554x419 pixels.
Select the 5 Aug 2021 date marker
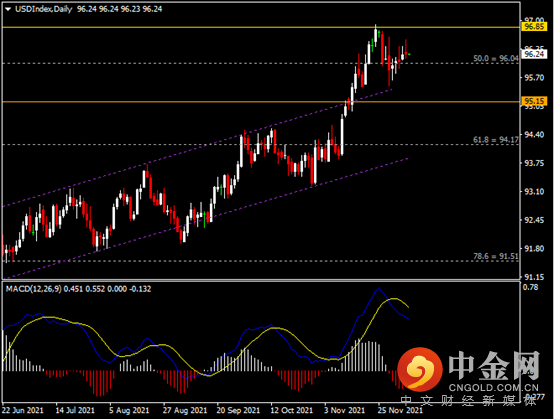(x=129, y=411)
